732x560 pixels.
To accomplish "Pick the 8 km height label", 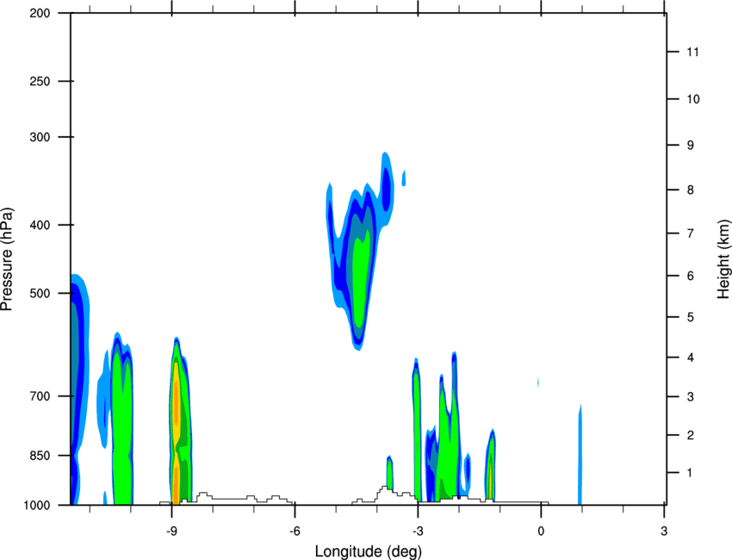I will (690, 190).
